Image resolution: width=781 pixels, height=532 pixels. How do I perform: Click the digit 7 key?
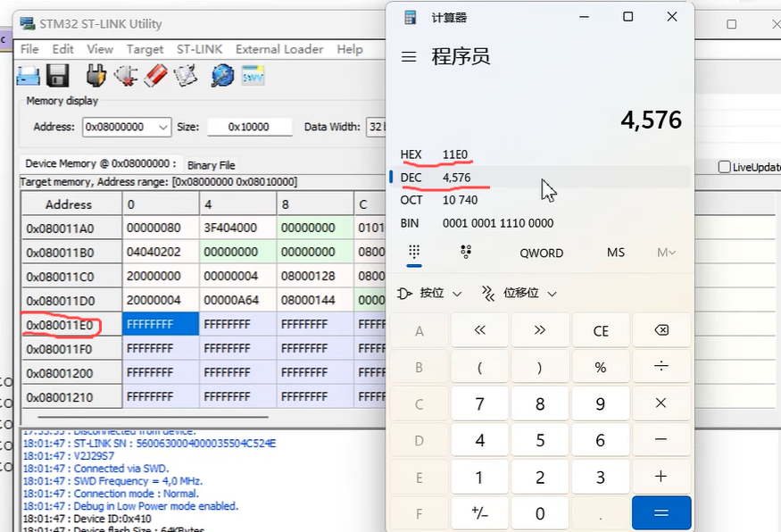(479, 403)
